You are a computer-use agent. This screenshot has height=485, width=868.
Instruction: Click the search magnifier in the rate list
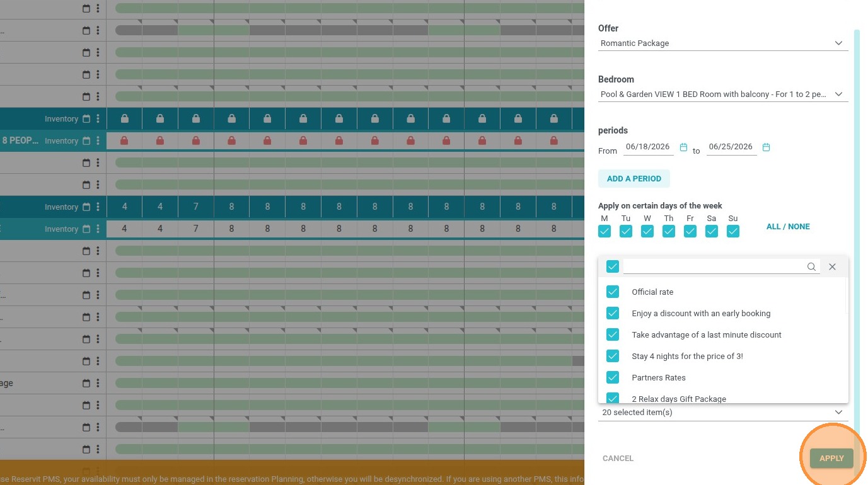(812, 266)
